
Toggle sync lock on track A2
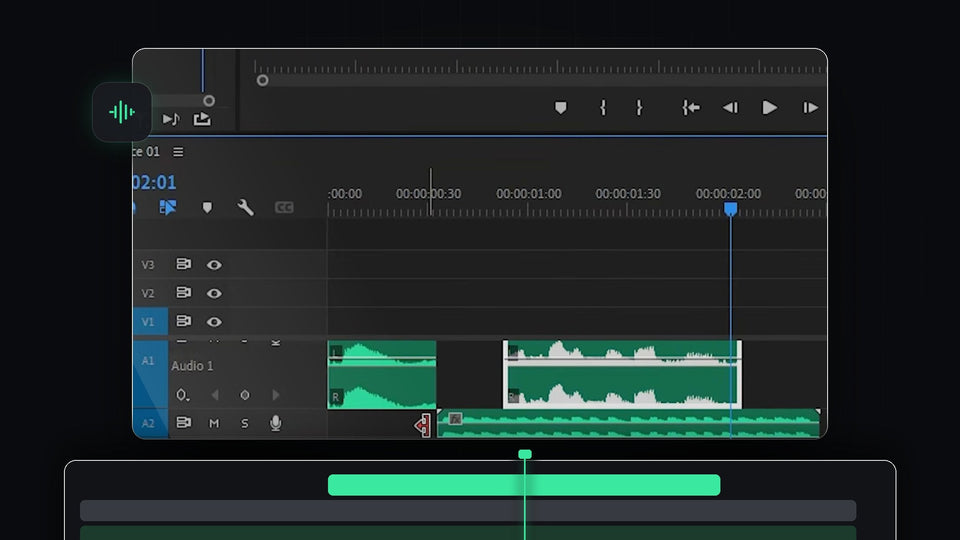coord(183,422)
